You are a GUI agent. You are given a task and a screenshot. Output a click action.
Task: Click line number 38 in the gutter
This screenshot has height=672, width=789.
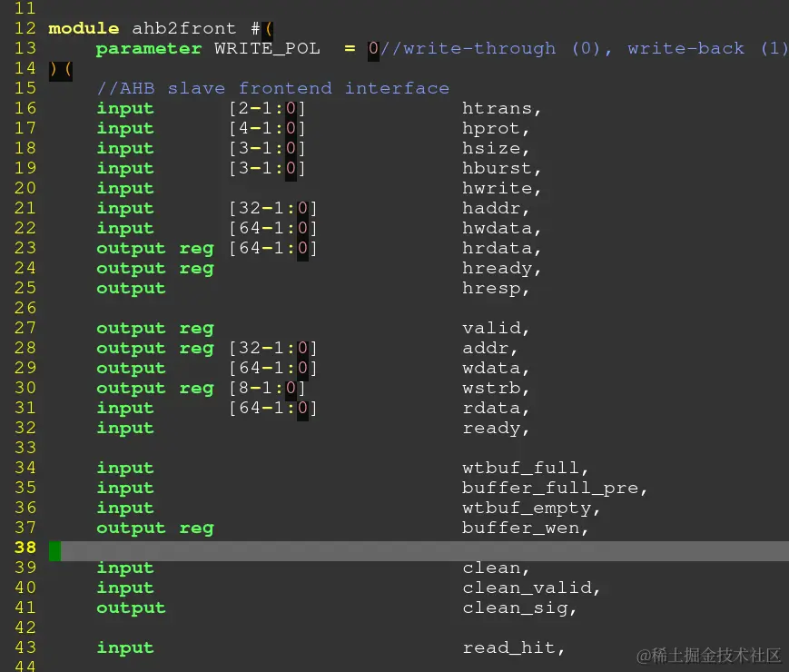25,548
